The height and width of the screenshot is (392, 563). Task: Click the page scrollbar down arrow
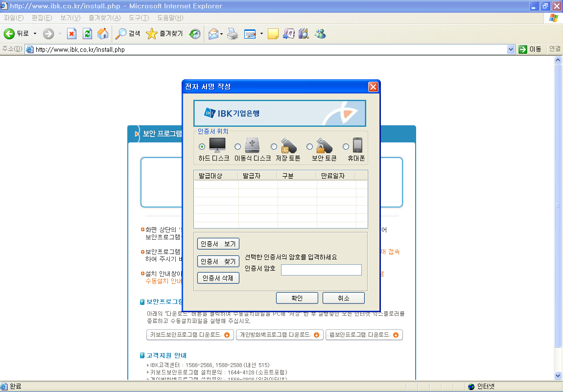point(558,376)
